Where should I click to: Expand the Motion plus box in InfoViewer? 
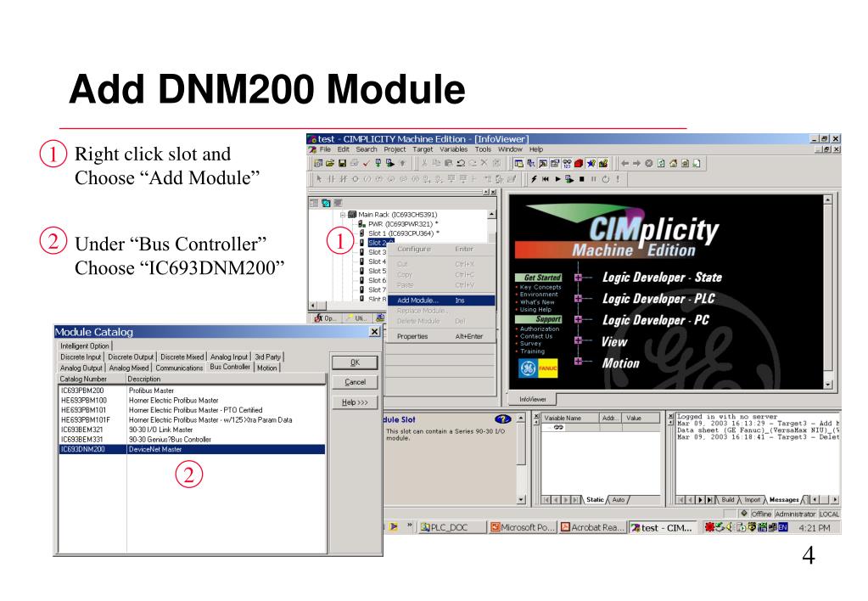(578, 362)
